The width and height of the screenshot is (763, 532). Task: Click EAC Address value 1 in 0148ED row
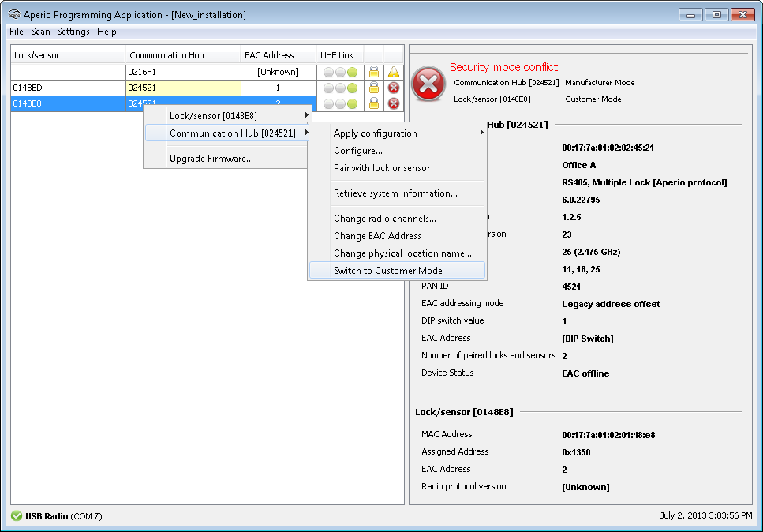coord(279,88)
